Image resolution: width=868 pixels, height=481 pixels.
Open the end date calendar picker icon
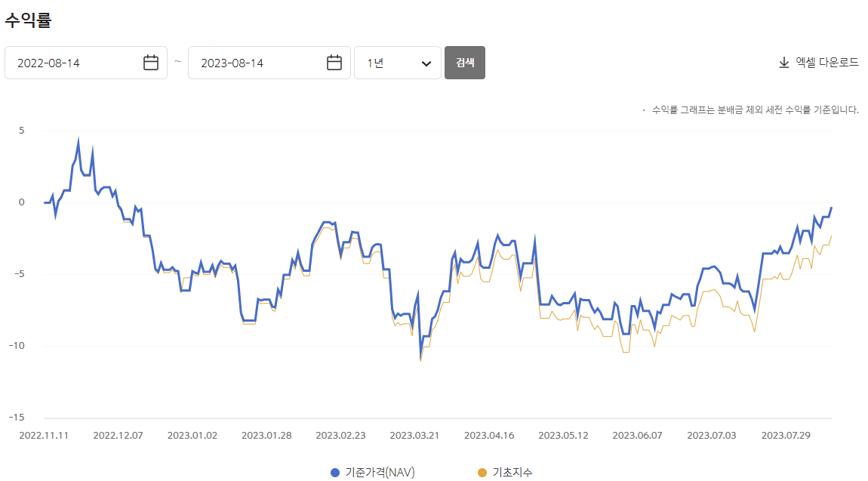click(334, 63)
